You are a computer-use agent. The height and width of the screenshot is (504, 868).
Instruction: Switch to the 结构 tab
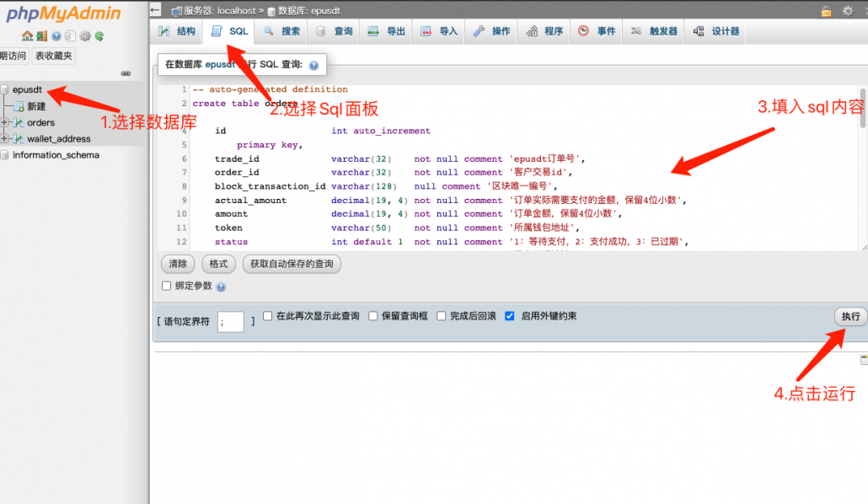point(176,30)
